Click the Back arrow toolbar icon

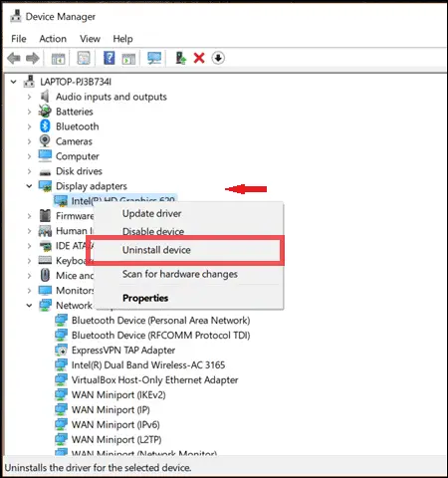(x=14, y=59)
